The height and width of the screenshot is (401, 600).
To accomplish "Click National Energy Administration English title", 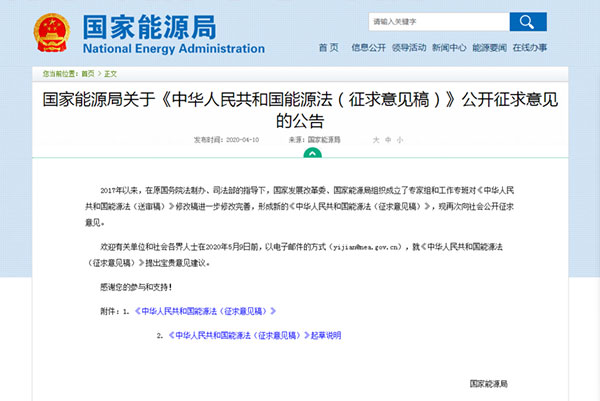I will tap(174, 49).
